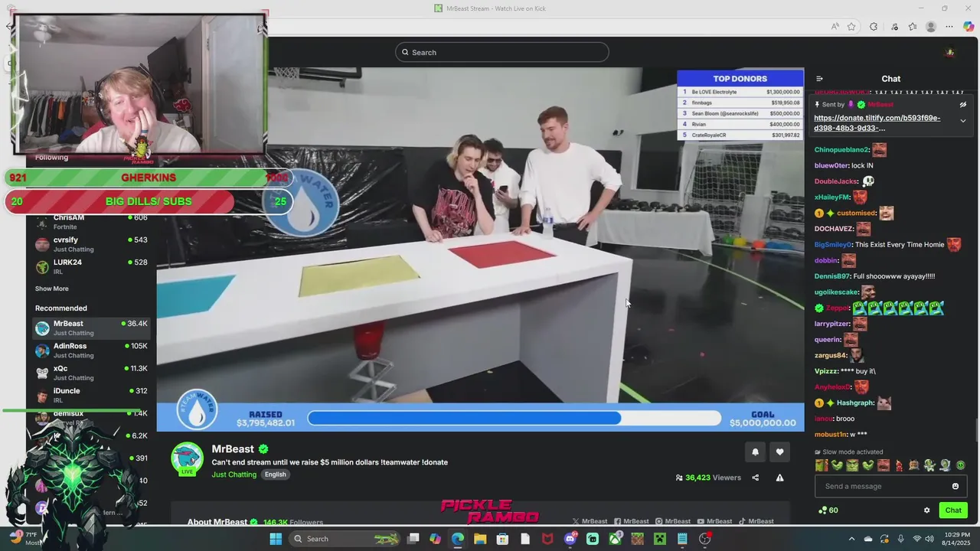Open the Read aloud icon in the address bar
Image resolution: width=980 pixels, height=551 pixels.
click(835, 27)
